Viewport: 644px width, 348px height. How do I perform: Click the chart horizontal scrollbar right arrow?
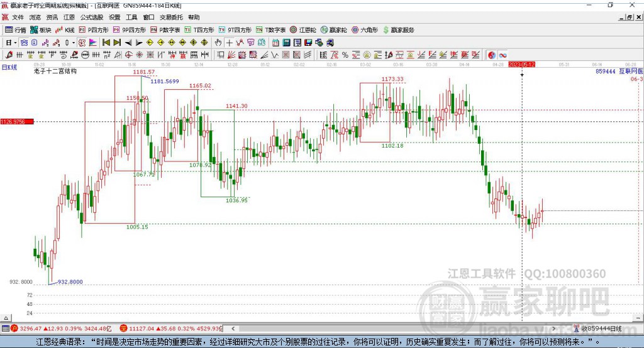point(554,329)
